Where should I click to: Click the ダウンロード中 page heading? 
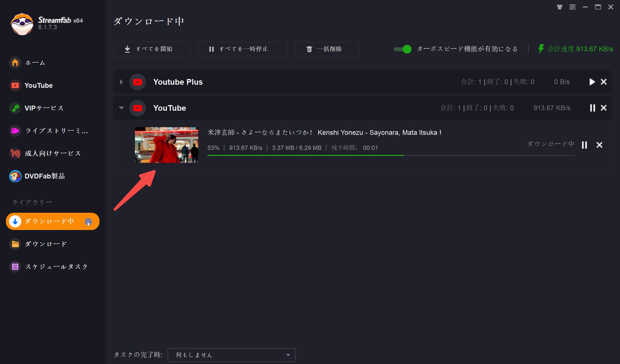(148, 21)
